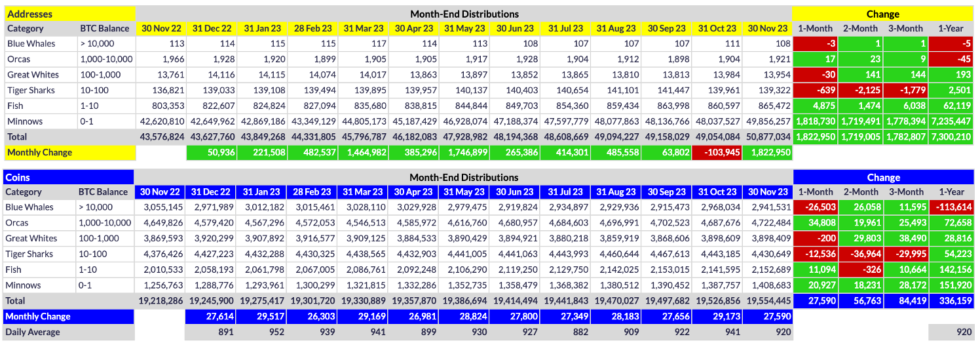Viewport: 980px width, 345px height.
Task: Select the blue 28,824 monthly change cell
Action: (464, 316)
